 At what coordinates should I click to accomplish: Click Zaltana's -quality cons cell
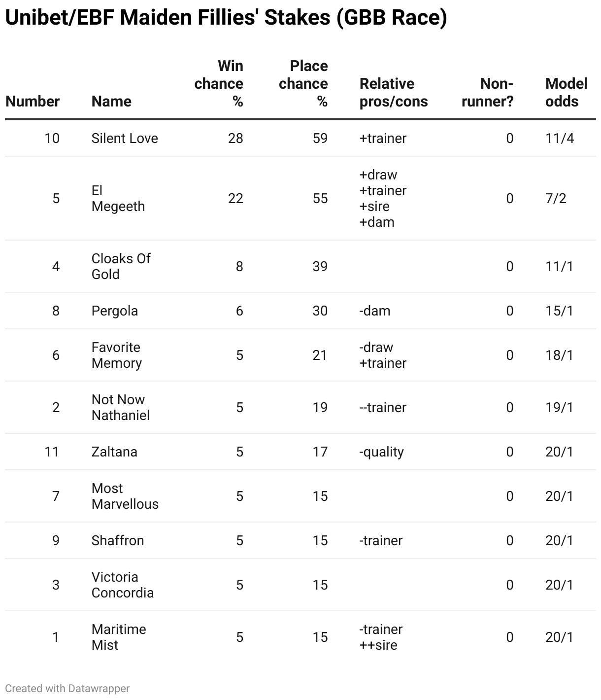(382, 452)
